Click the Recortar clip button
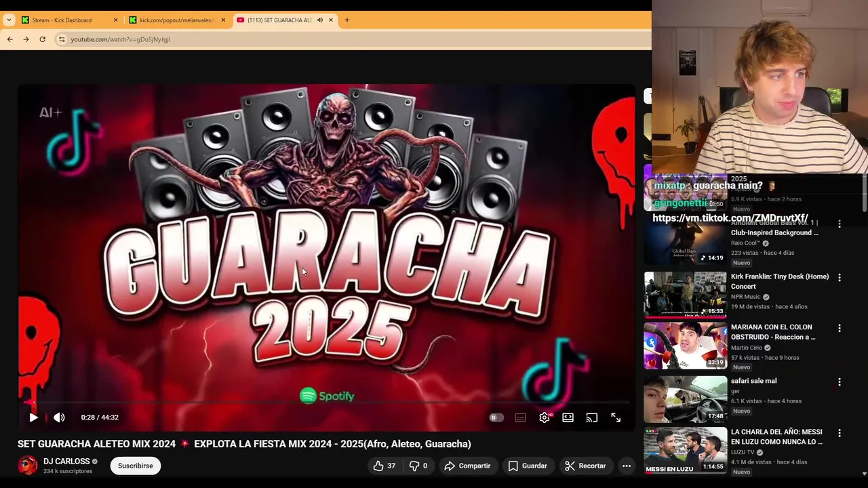The width and height of the screenshot is (868, 488). click(585, 466)
